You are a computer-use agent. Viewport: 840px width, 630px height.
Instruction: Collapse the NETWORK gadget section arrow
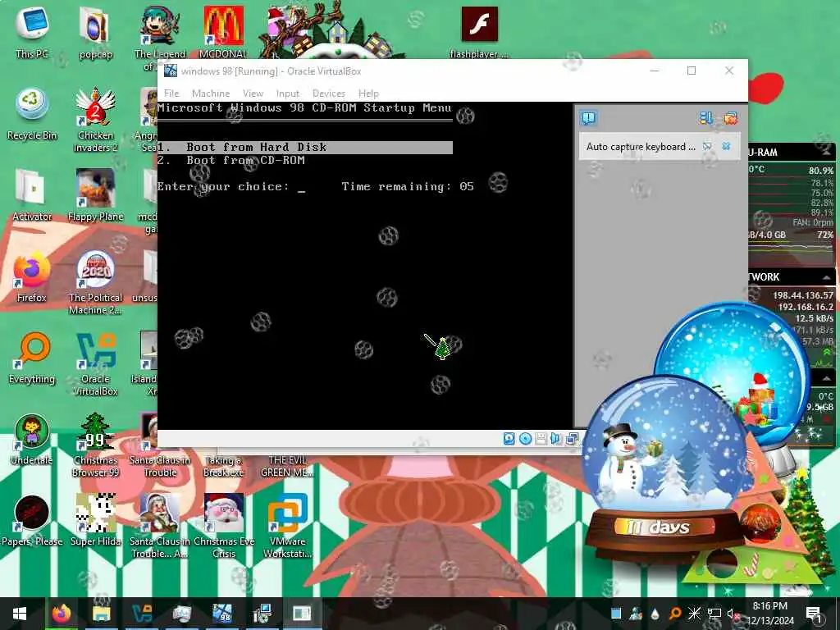pyautogui.click(x=826, y=277)
